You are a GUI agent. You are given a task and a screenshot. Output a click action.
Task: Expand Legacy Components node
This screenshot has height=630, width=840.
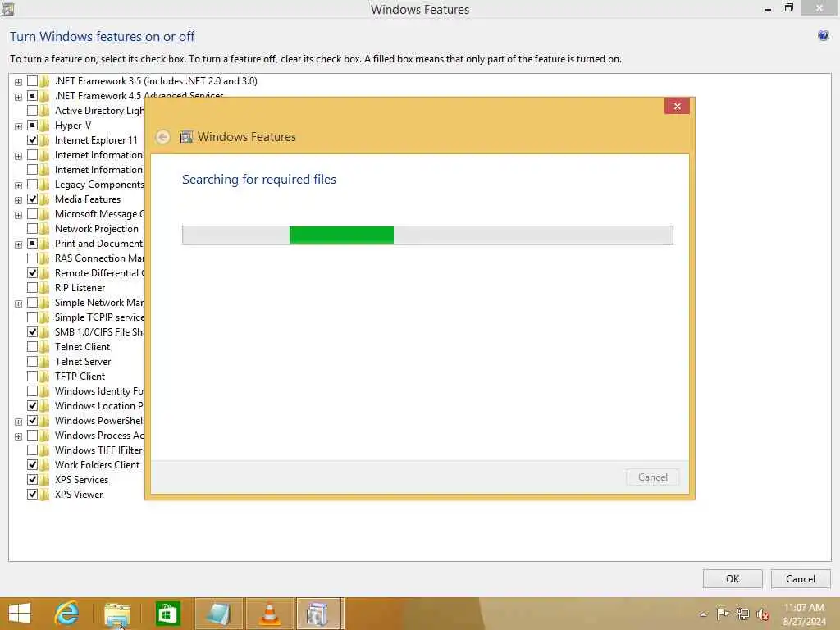point(18,185)
